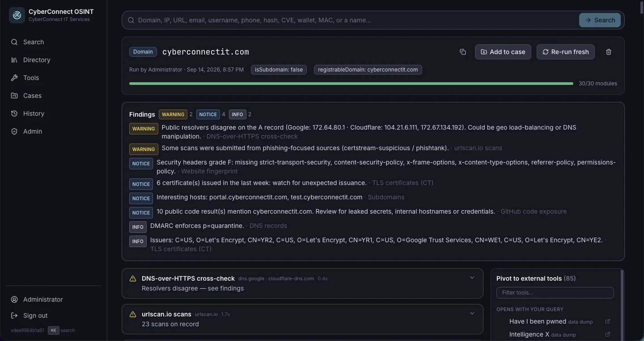Click the isSubdomain: false tag
The image size is (644, 341).
279,70
